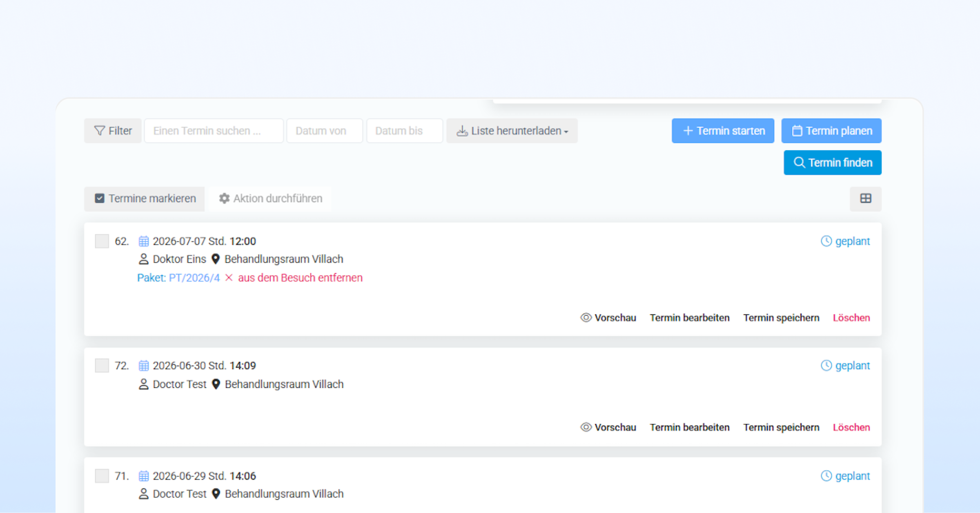Set the 'Datum bis' date field
Screen dimensions: 980x513
point(404,131)
